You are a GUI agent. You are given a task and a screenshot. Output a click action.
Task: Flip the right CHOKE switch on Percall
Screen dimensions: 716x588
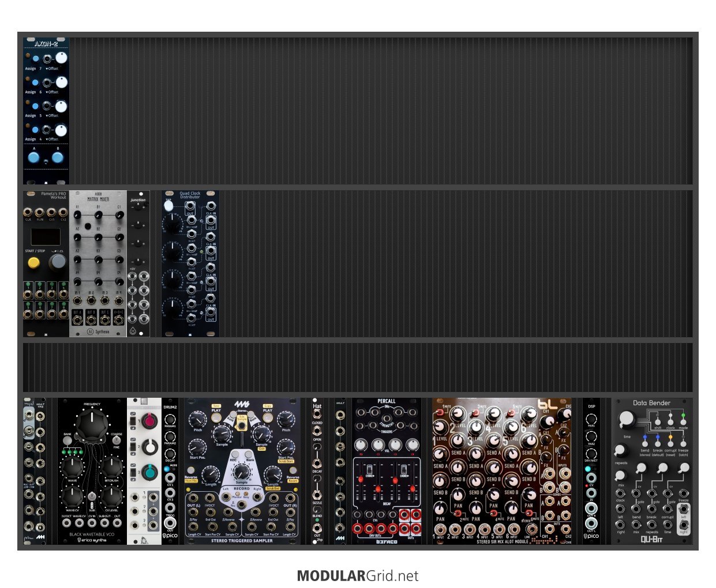point(404,469)
